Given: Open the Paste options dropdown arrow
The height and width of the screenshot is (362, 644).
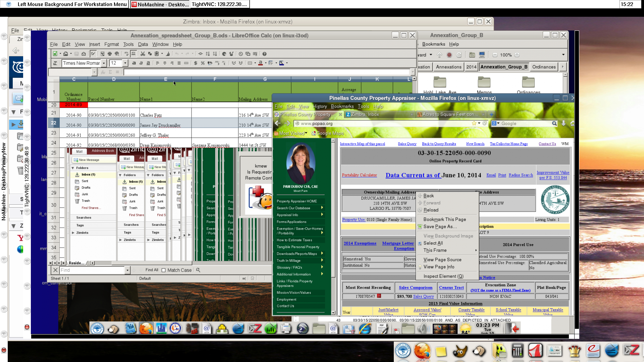Looking at the screenshot, I should click(x=162, y=54).
